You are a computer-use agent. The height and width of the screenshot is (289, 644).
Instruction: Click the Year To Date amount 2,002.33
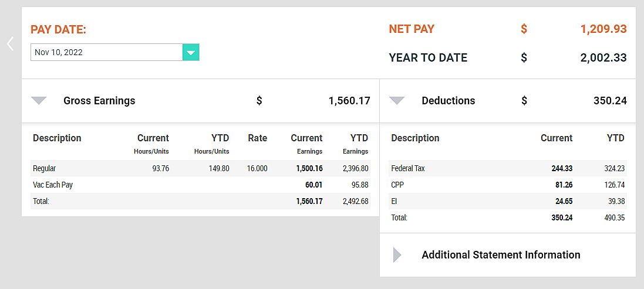[603, 57]
